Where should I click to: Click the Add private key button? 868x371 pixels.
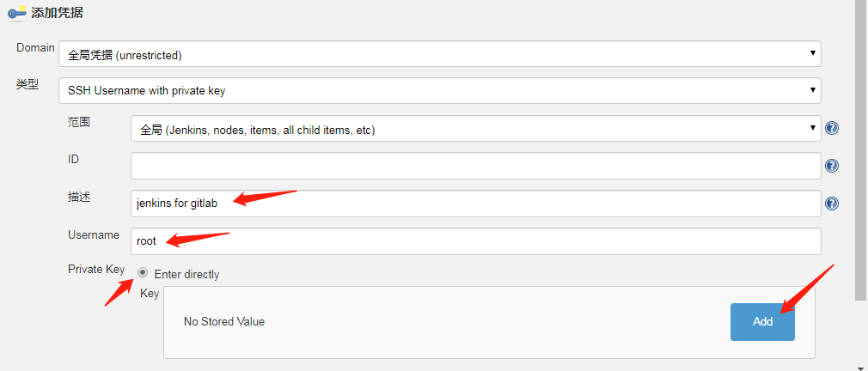tap(762, 322)
